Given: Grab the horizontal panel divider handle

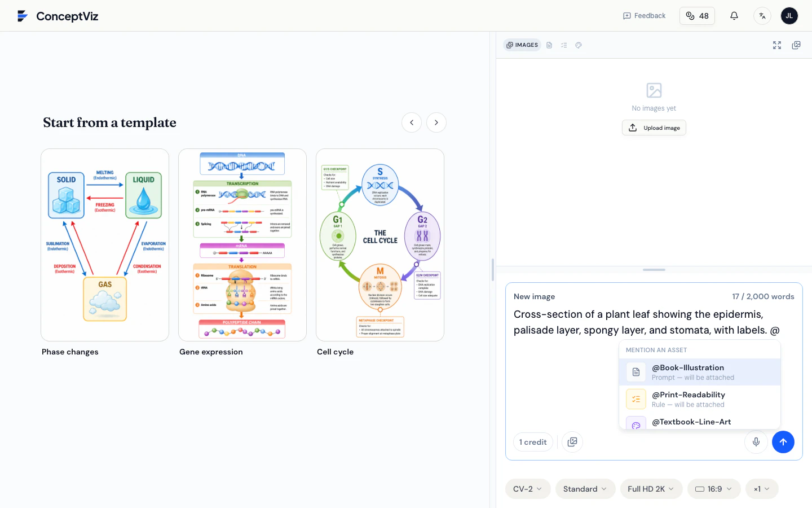Looking at the screenshot, I should (654, 270).
